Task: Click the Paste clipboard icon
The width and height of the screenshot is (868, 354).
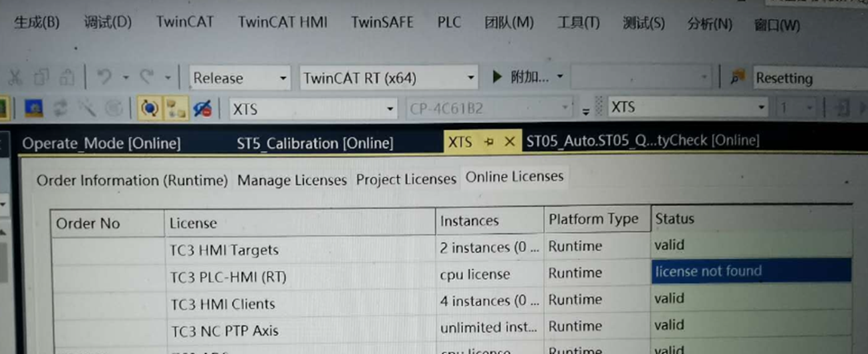Action: point(66,77)
